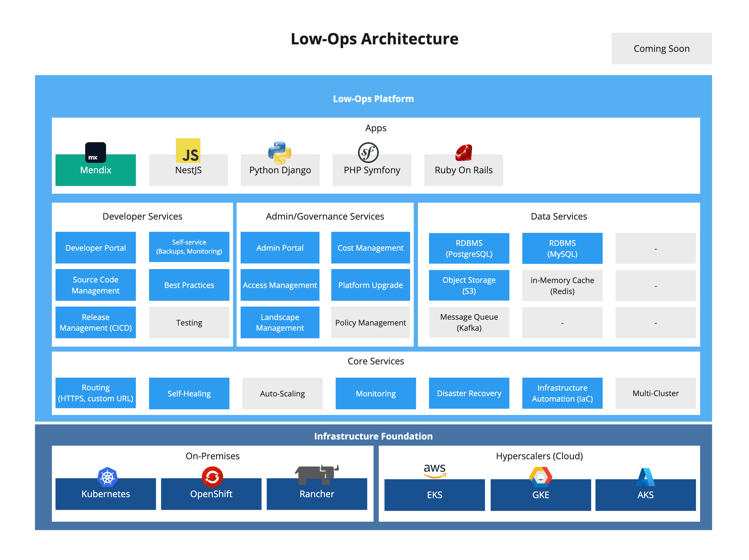
Task: Click the Coming Soon legend box
Action: pyautogui.click(x=661, y=48)
